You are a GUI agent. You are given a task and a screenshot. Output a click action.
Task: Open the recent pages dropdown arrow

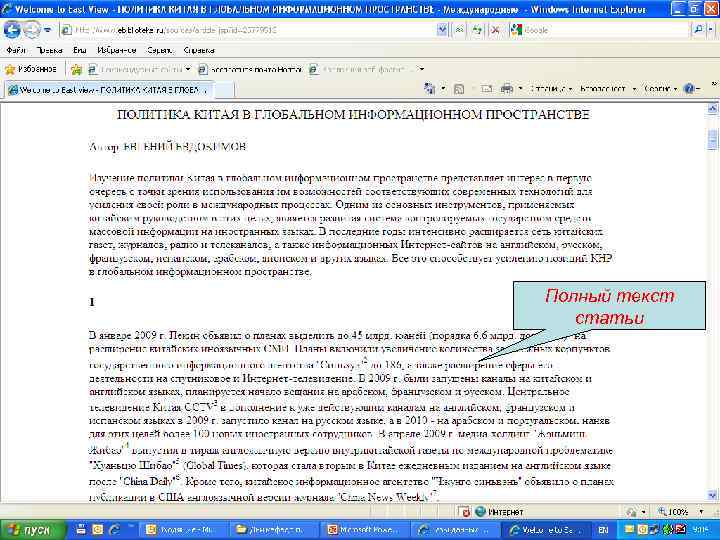(x=48, y=30)
